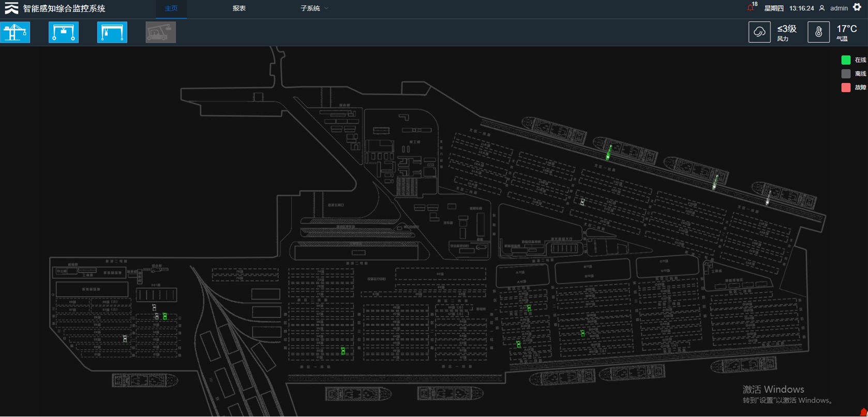Open the settings gear icon
Image resolution: width=868 pixels, height=417 pixels.
click(x=857, y=7)
